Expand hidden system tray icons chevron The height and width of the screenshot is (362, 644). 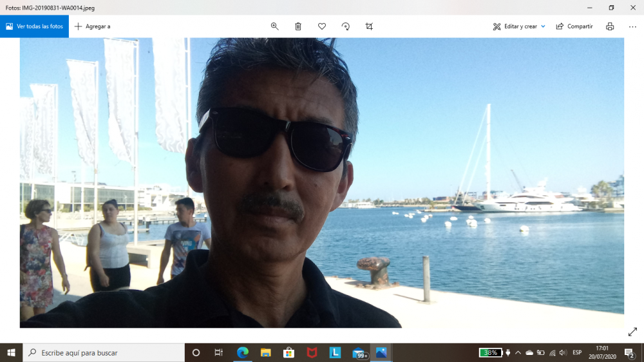coord(518,352)
